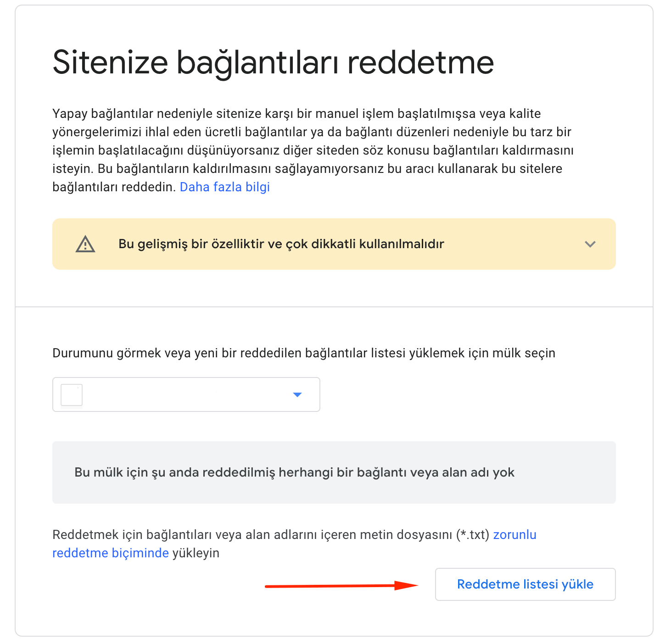Click the disavow list upload button pointed by the arrow
This screenshot has height=644, width=671.
click(x=525, y=584)
